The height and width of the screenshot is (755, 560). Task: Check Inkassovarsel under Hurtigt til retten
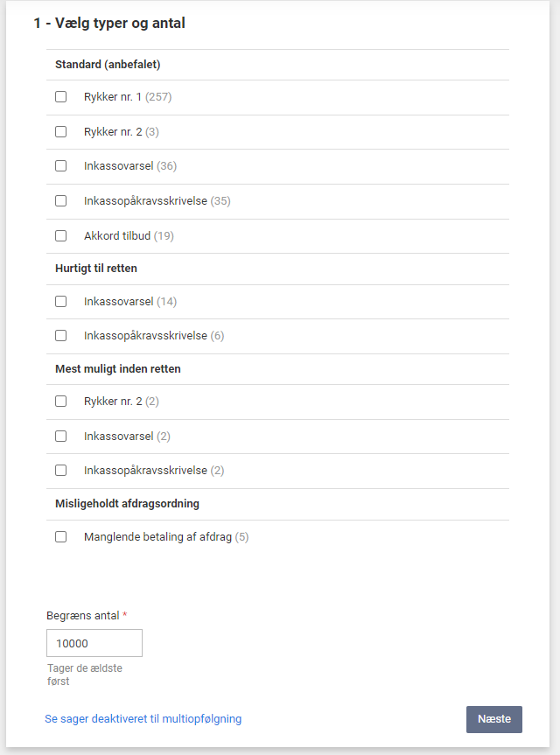[60, 301]
